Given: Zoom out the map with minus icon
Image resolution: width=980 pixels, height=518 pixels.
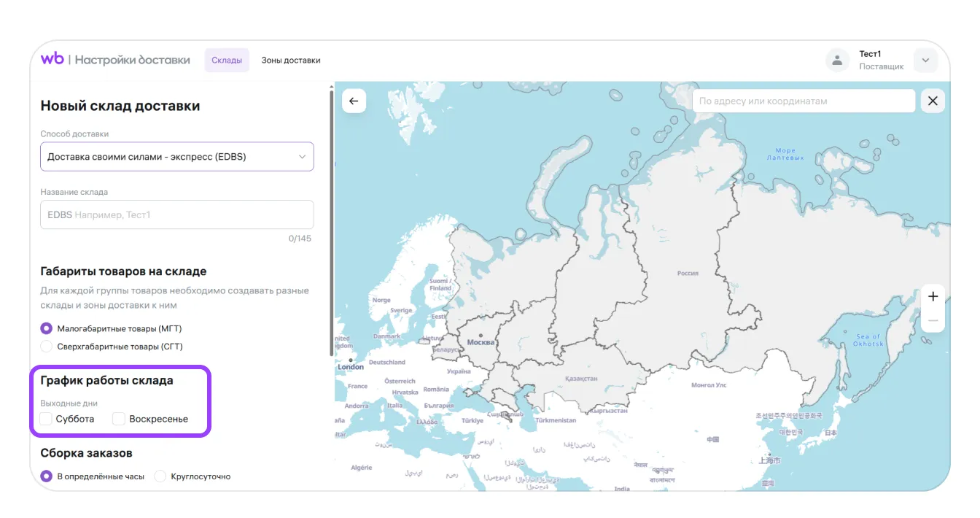Looking at the screenshot, I should (x=933, y=321).
